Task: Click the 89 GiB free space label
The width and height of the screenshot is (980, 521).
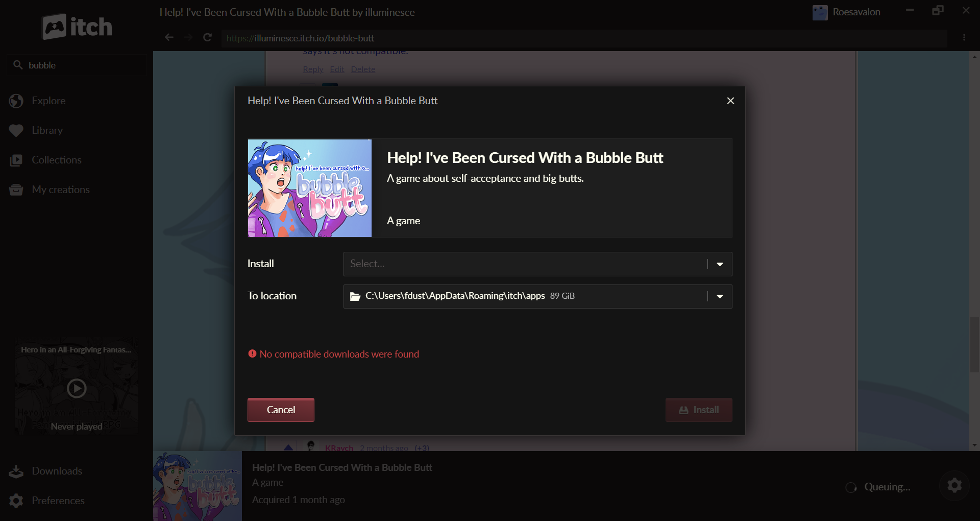Action: pos(562,296)
